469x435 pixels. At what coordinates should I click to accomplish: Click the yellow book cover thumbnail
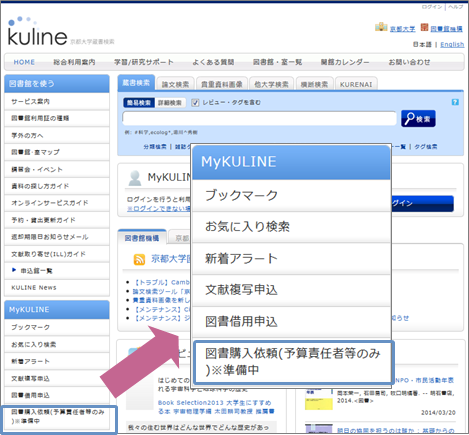[319, 400]
